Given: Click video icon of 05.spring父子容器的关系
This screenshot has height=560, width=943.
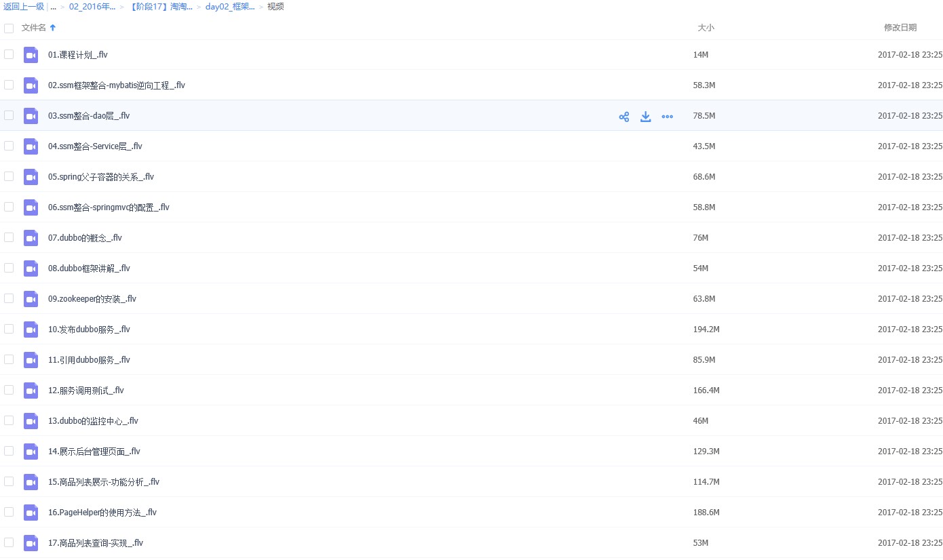Looking at the screenshot, I should pyautogui.click(x=31, y=177).
